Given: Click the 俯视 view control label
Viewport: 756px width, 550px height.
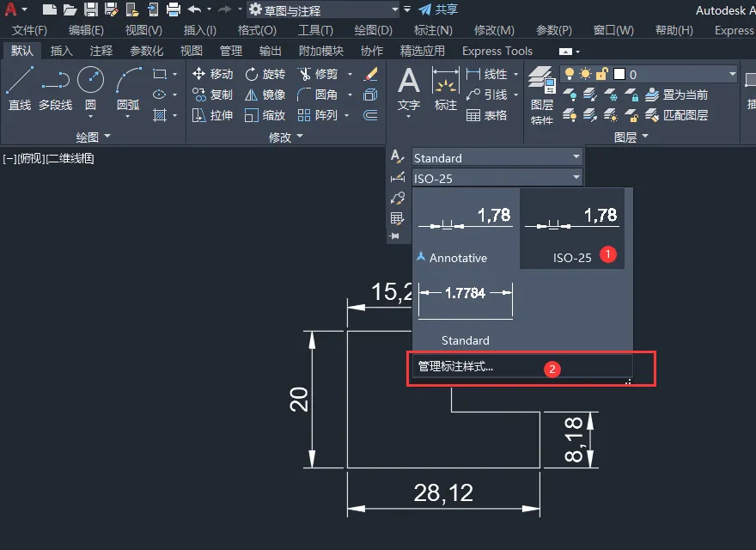Looking at the screenshot, I should point(31,158).
